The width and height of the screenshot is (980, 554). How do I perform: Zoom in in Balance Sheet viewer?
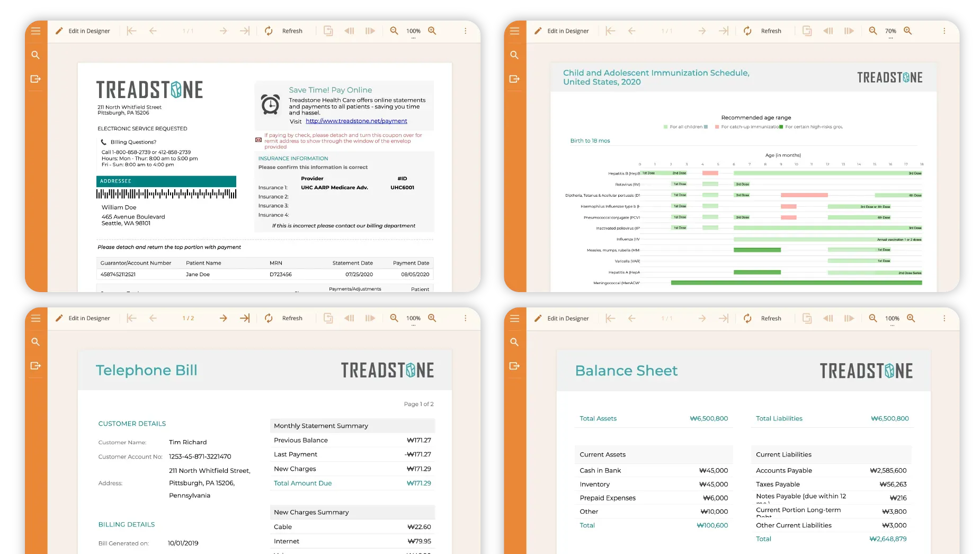click(x=911, y=318)
